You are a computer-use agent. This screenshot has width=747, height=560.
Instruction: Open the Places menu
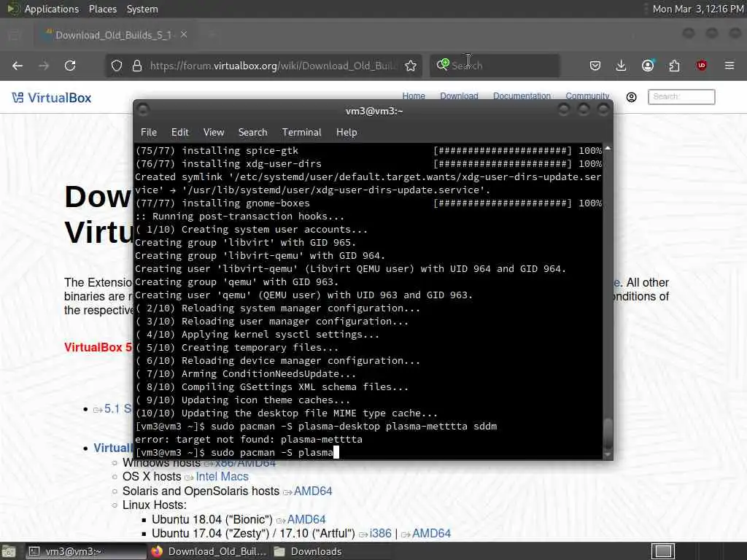click(x=102, y=9)
